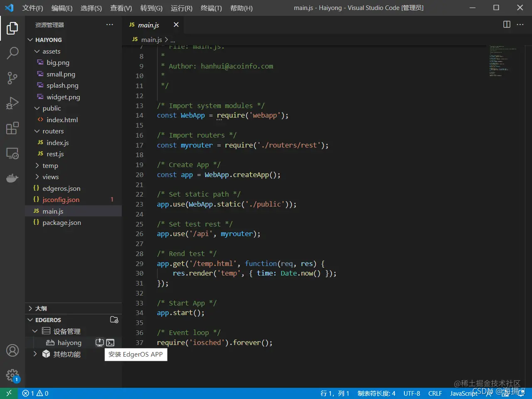Screen dimensions: 532x399
Task: Open the 编辑(E) menu
Action: coord(62,8)
